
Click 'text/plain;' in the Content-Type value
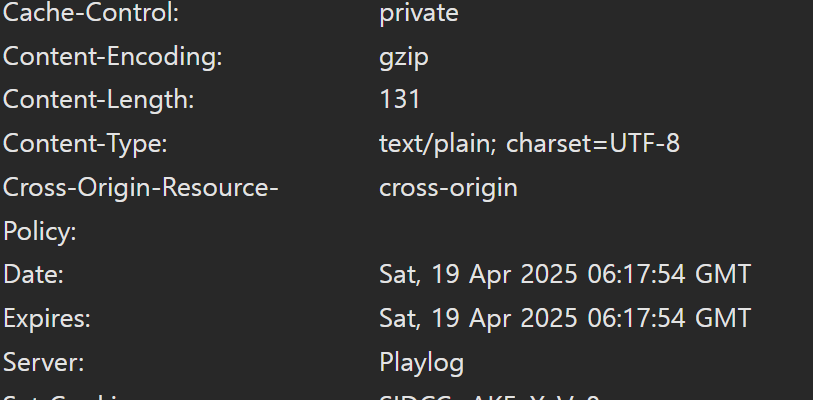pyautogui.click(x=438, y=144)
